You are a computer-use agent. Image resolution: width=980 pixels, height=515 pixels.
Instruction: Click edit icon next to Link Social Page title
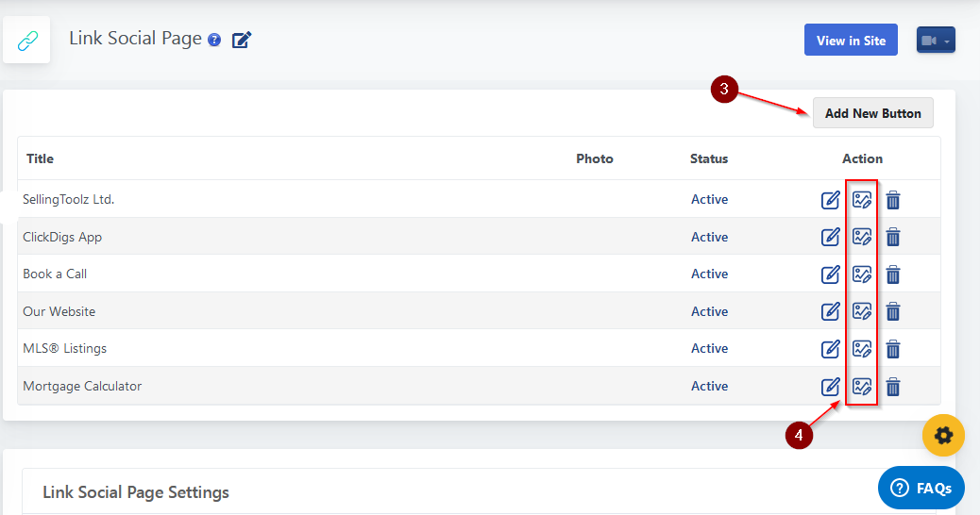click(x=242, y=40)
